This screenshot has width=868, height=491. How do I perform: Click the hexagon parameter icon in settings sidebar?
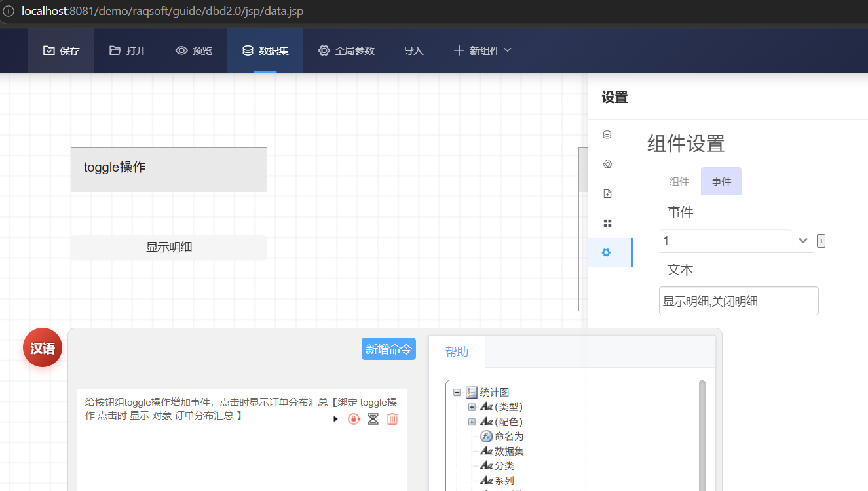(x=607, y=164)
